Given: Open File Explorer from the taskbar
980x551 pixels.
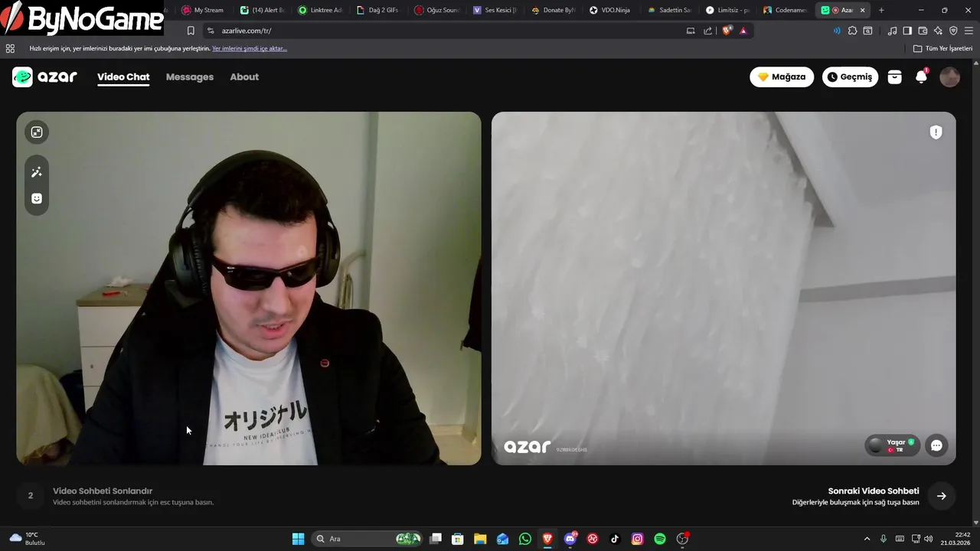Looking at the screenshot, I should [480, 539].
